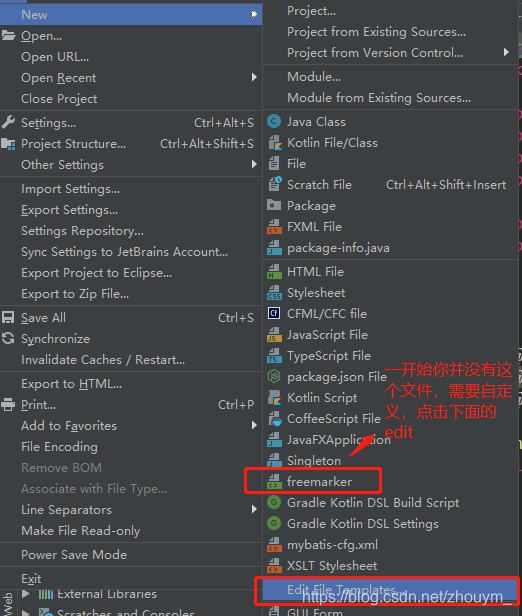Click the Ctrl+Alt+Shift+Insert shortcut text
Image resolution: width=522 pixels, height=616 pixels.
pyautogui.click(x=446, y=185)
